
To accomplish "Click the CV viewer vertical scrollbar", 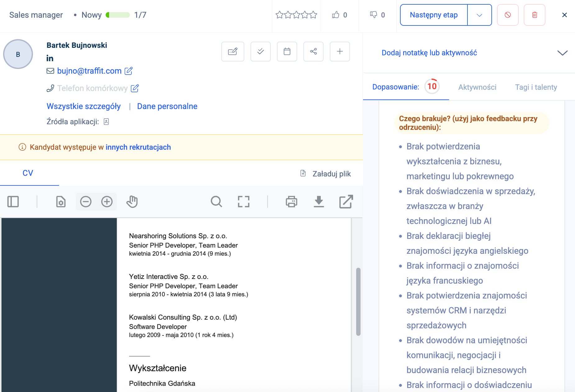I will tap(358, 301).
